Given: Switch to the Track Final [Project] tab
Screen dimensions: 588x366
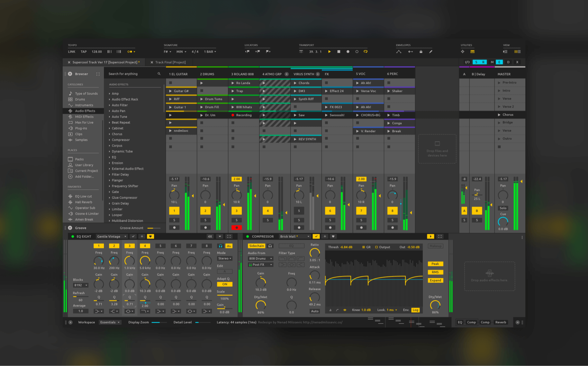Looking at the screenshot, I should point(170,62).
